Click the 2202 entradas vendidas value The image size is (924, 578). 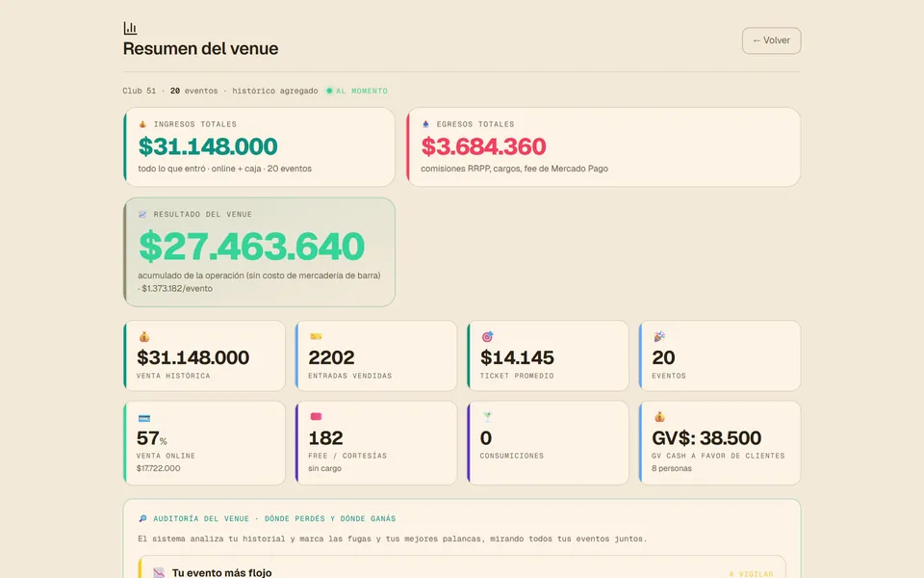point(331,357)
